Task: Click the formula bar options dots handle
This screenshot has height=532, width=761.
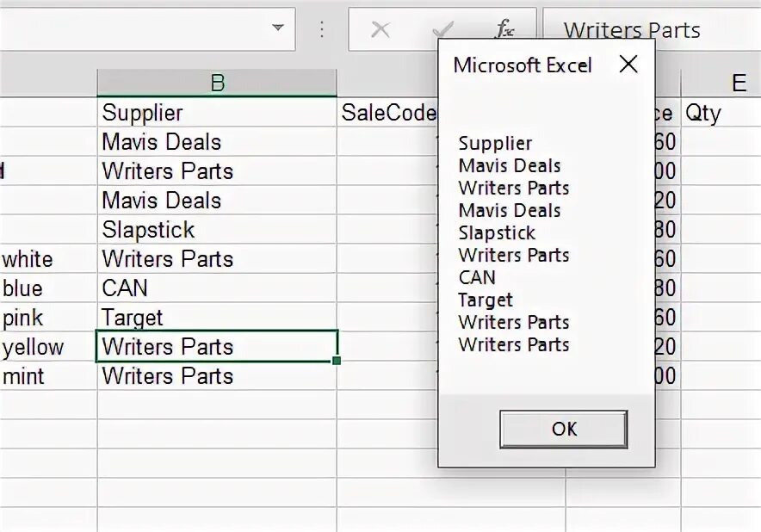Action: [322, 30]
